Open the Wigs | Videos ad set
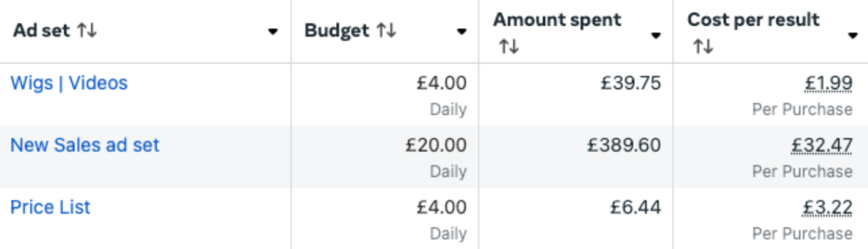The width and height of the screenshot is (868, 249). (69, 83)
